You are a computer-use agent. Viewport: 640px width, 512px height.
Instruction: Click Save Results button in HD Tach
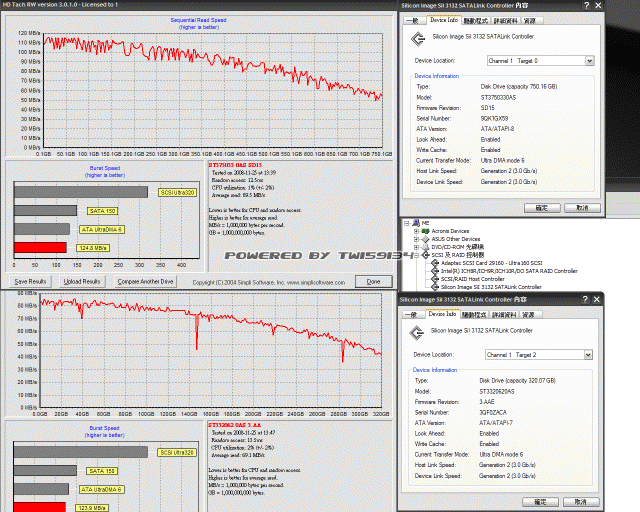[30, 281]
